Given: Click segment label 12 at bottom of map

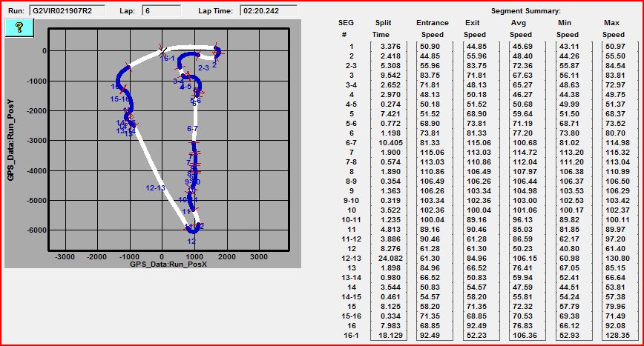Looking at the screenshot, I should [191, 241].
